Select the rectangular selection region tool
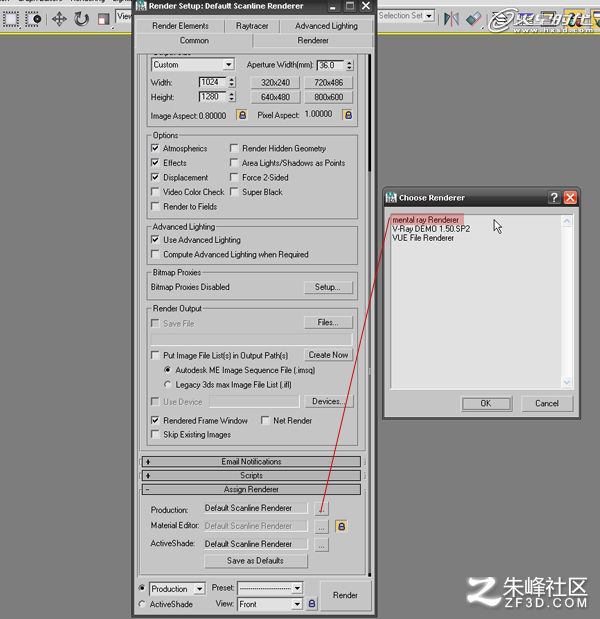This screenshot has height=619, width=600. tap(11, 19)
